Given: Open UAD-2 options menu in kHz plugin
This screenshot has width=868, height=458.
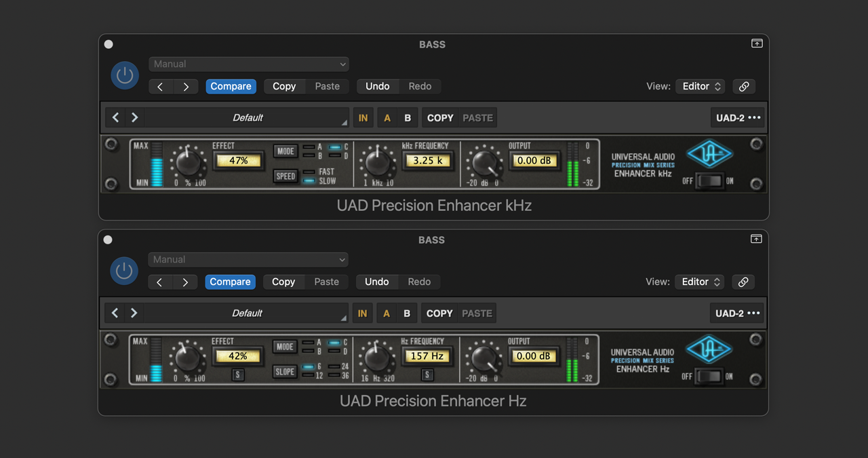Looking at the screenshot, I should [x=738, y=118].
